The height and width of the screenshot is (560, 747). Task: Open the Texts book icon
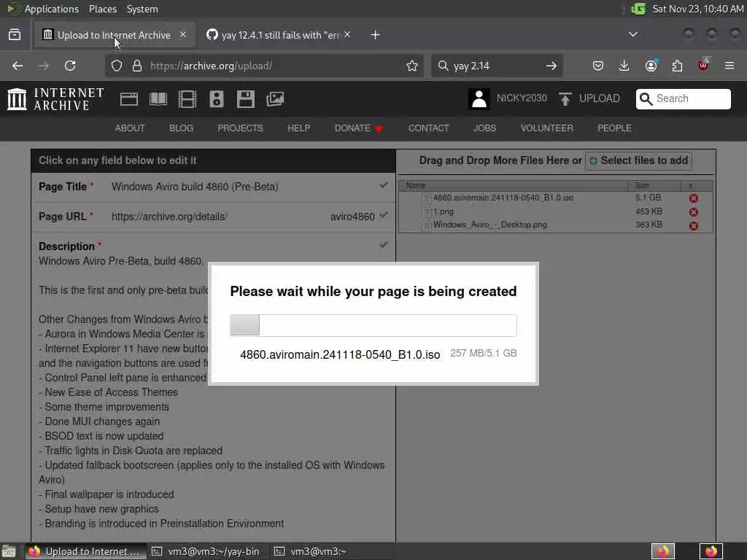pyautogui.click(x=158, y=99)
